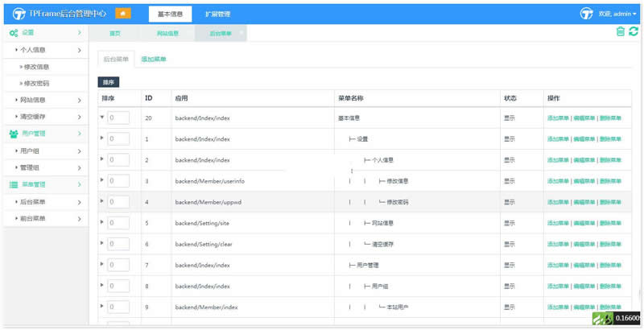Click the sort input for ID 3

[x=118, y=181]
